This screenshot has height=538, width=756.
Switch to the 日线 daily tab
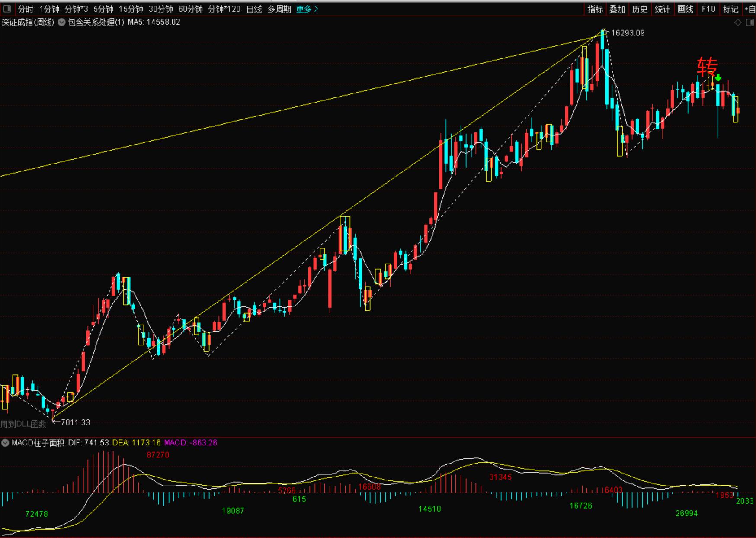coord(254,9)
